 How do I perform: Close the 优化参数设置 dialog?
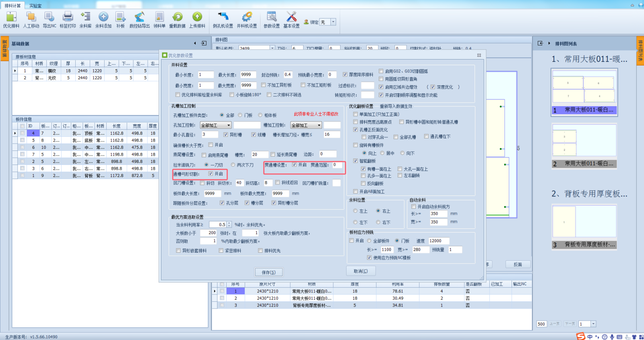pyautogui.click(x=479, y=56)
